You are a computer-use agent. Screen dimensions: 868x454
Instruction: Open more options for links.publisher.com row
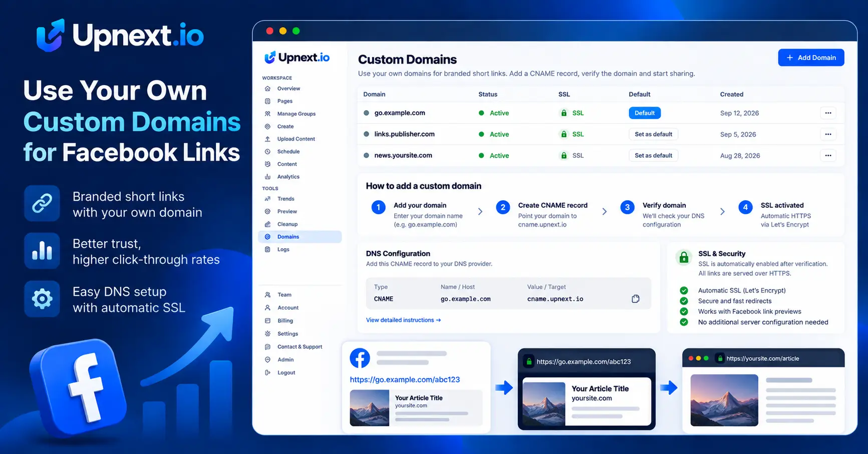828,134
